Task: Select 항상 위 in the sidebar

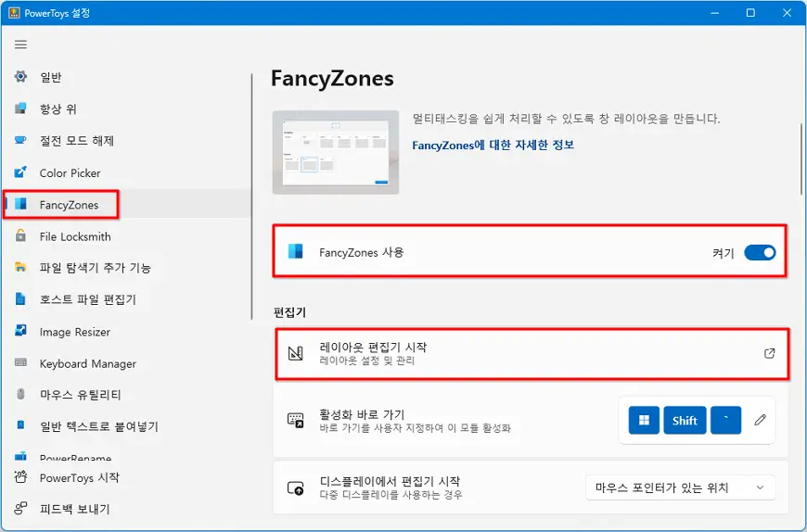Action: pos(58,109)
